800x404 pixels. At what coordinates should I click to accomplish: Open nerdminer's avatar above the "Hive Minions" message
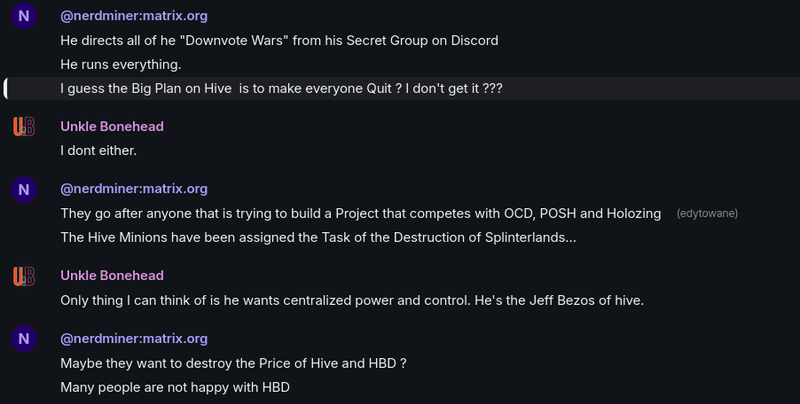pyautogui.click(x=25, y=189)
